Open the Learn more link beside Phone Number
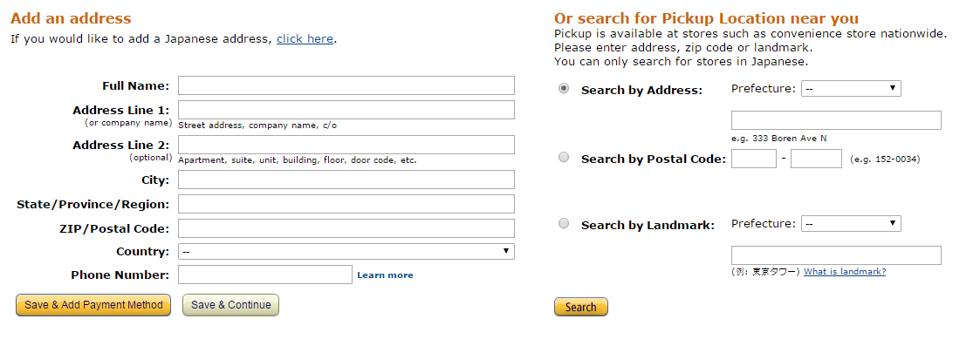The image size is (980, 346). tap(385, 275)
